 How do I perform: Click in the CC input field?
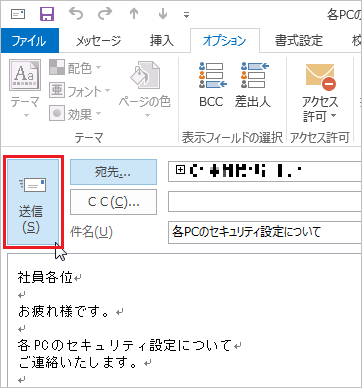click(x=265, y=202)
